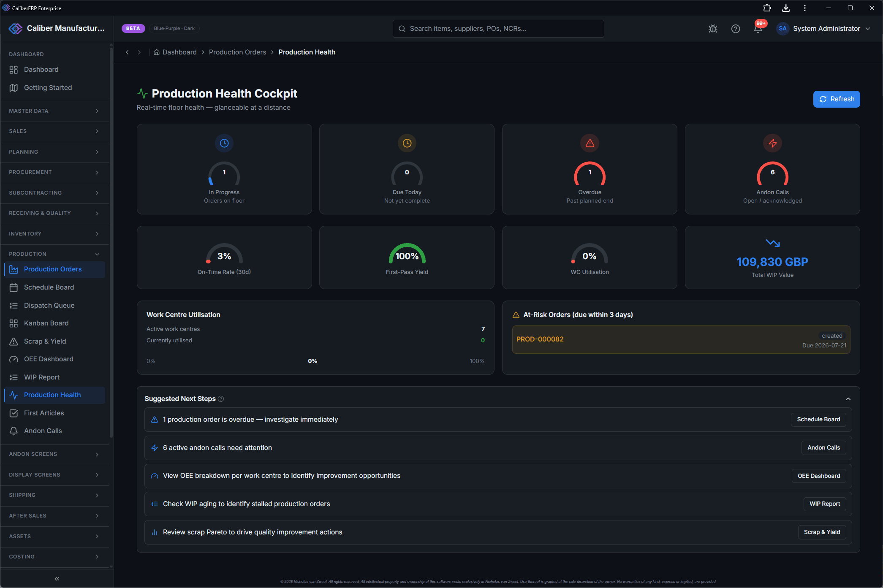Click the Caliber logo icon in sidebar header
Viewport: 883px width, 588px height.
pyautogui.click(x=16, y=28)
